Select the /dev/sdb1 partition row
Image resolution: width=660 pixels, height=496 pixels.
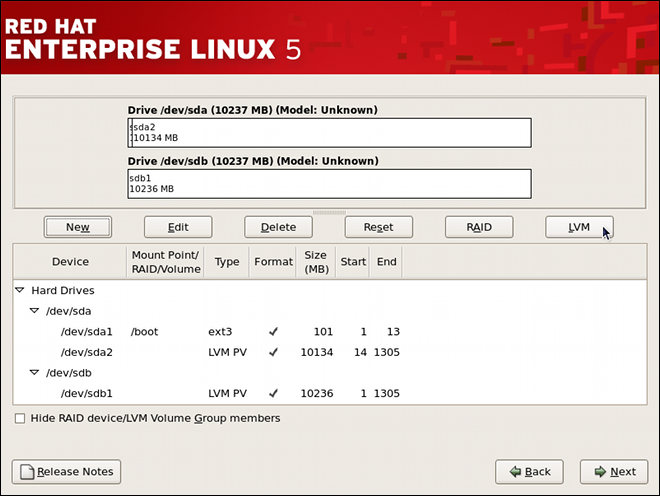pyautogui.click(x=330, y=394)
